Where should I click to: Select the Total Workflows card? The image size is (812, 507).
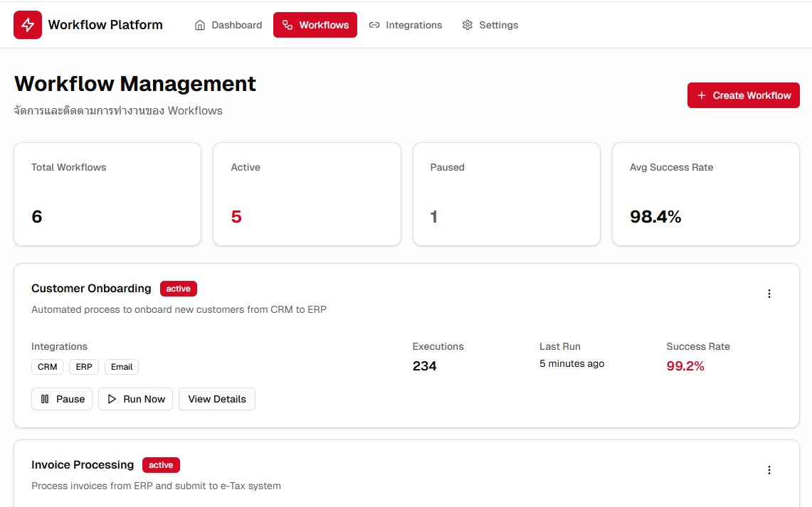point(107,194)
